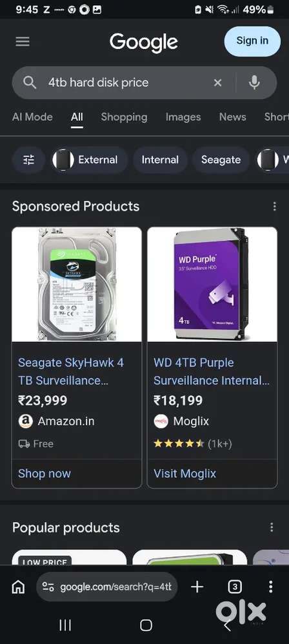The image size is (289, 644).
Task: Select the External filter chip
Action: [90, 160]
